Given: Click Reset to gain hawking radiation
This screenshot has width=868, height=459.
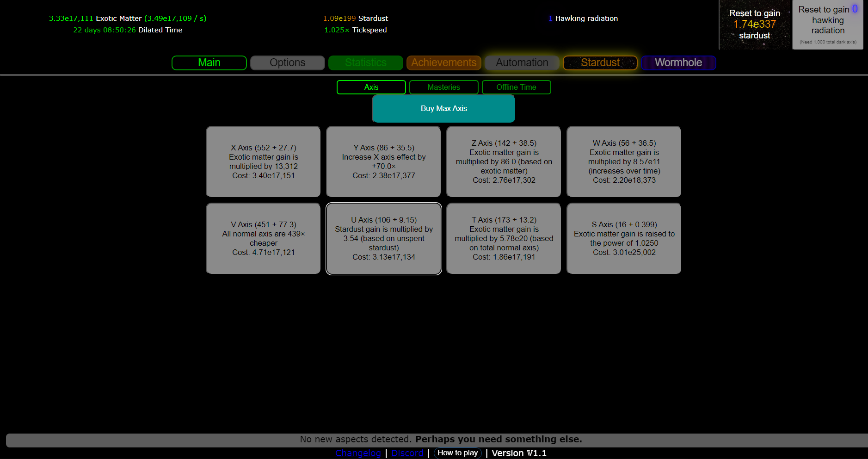Looking at the screenshot, I should (828, 25).
